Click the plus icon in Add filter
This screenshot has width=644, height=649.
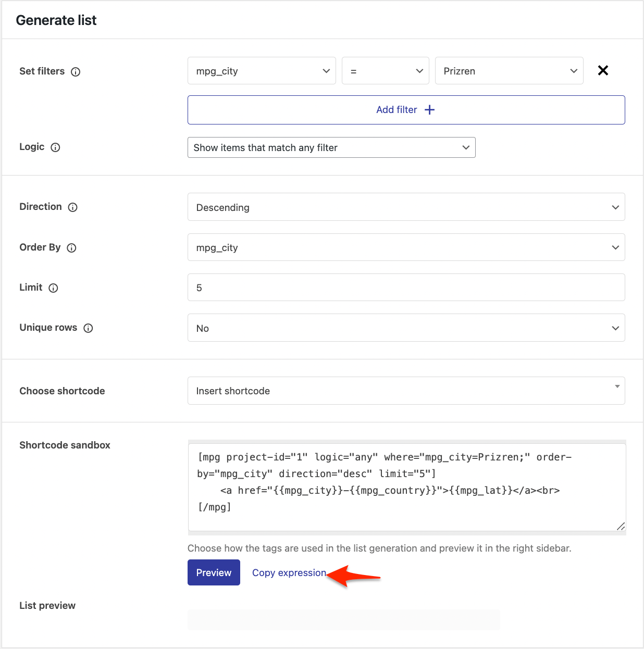pyautogui.click(x=430, y=110)
